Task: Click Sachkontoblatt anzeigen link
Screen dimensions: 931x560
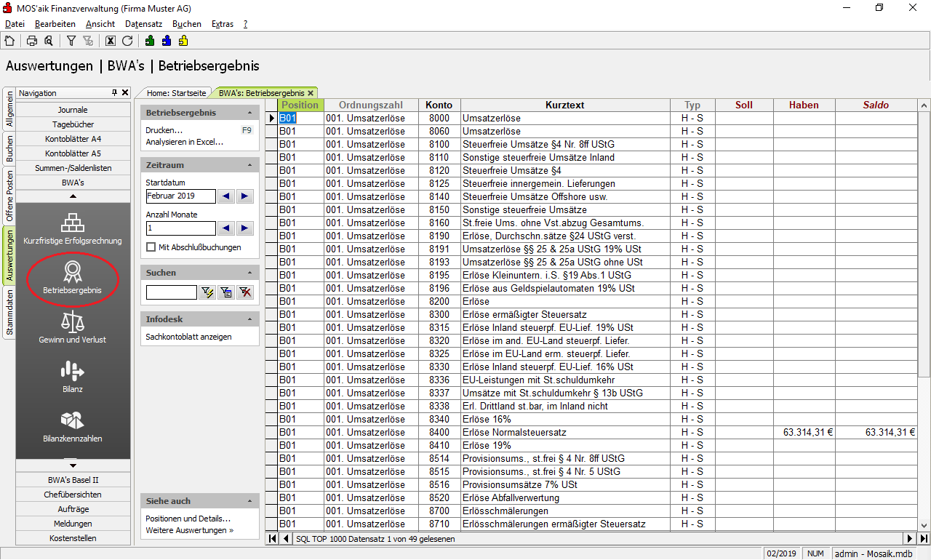Action: [x=188, y=337]
